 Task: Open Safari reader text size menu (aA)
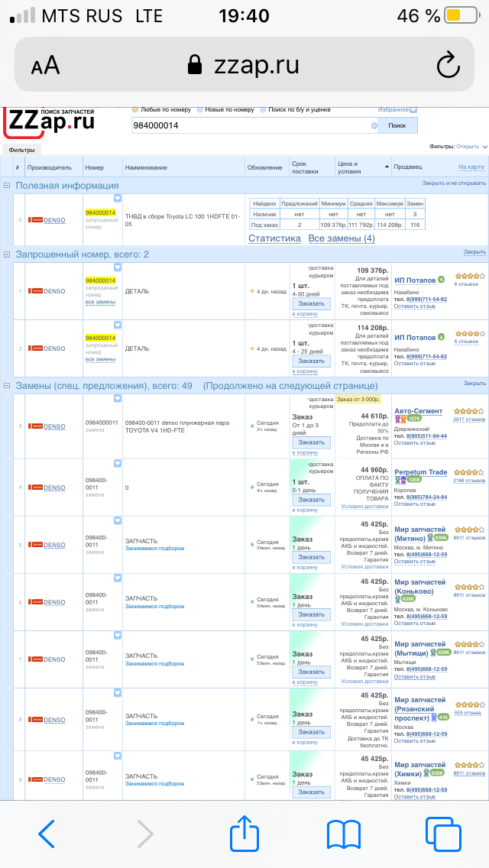pos(45,66)
